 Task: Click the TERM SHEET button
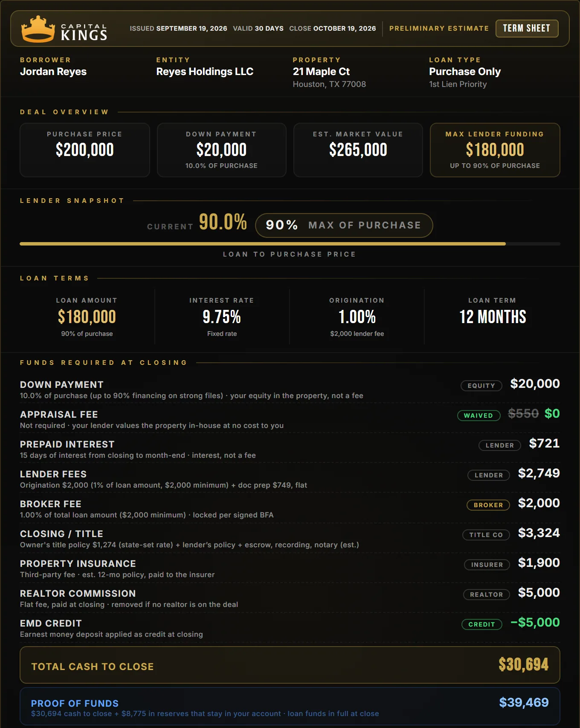coord(527,29)
